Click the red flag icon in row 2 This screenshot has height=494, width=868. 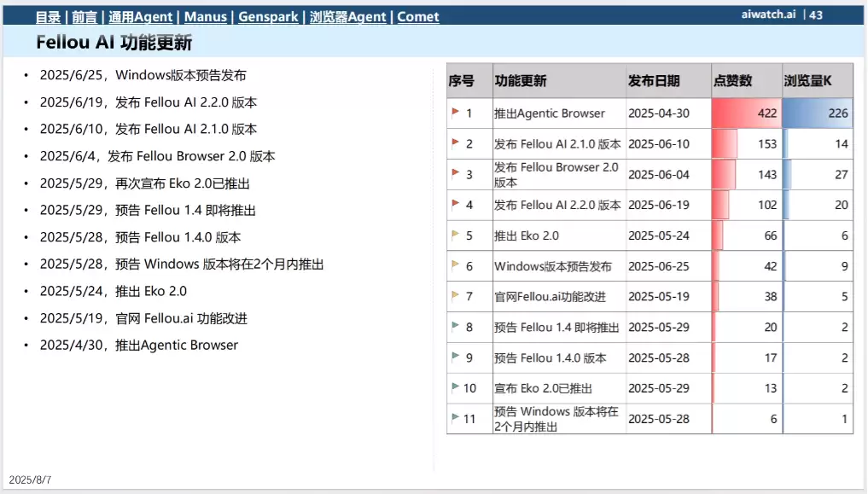point(455,143)
